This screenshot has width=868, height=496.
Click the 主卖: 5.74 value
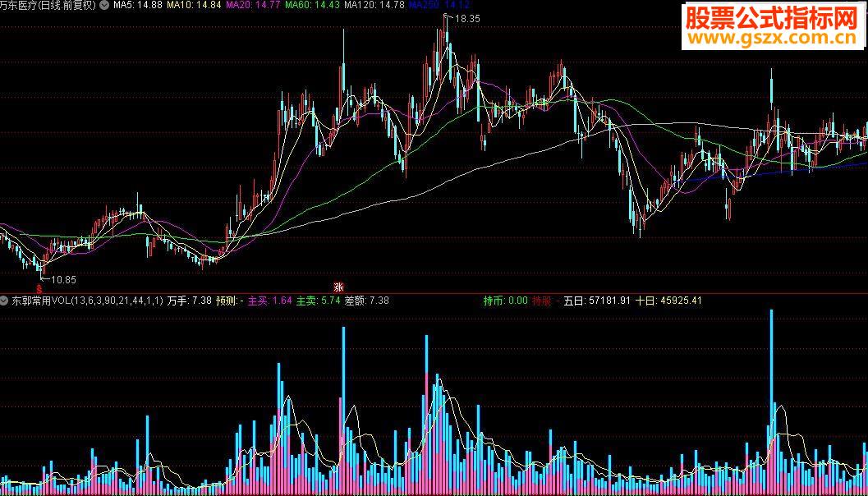[319, 301]
